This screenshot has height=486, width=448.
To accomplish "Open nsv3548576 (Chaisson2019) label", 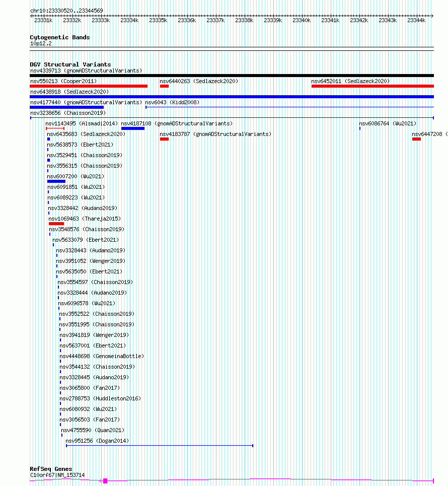I will coord(87,229).
